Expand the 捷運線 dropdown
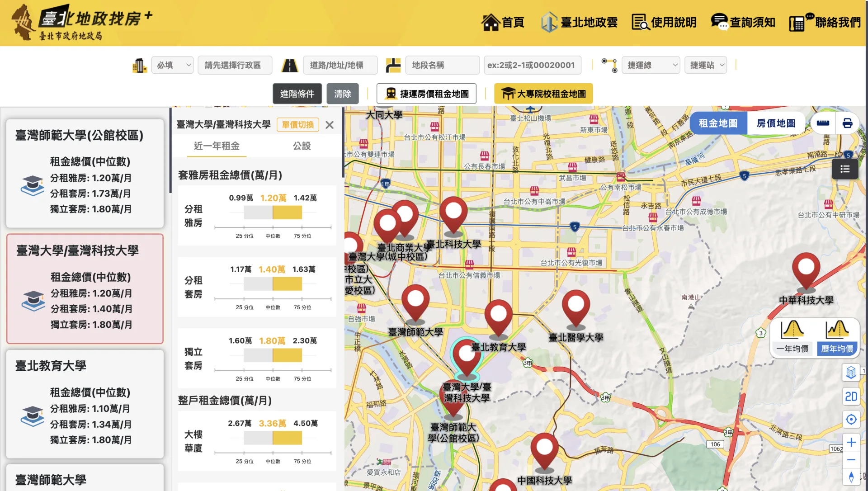This screenshot has height=491, width=868. pyautogui.click(x=651, y=65)
